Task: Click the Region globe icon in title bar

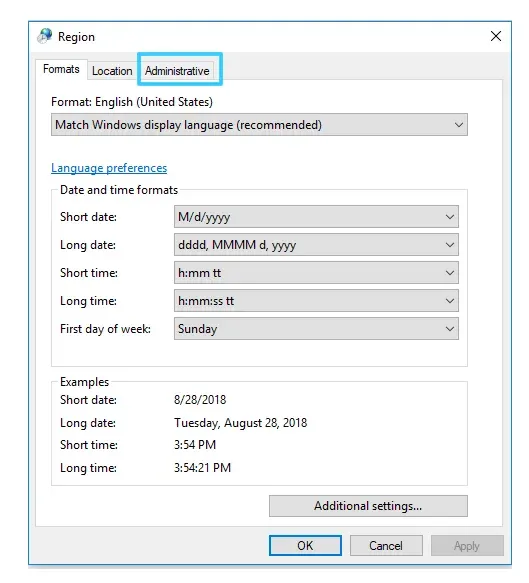Action: coord(45,36)
